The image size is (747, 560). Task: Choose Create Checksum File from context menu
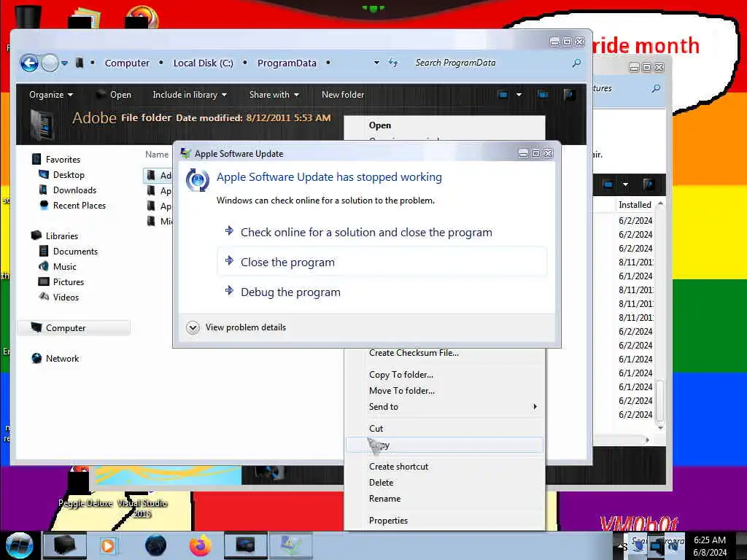[444, 353]
